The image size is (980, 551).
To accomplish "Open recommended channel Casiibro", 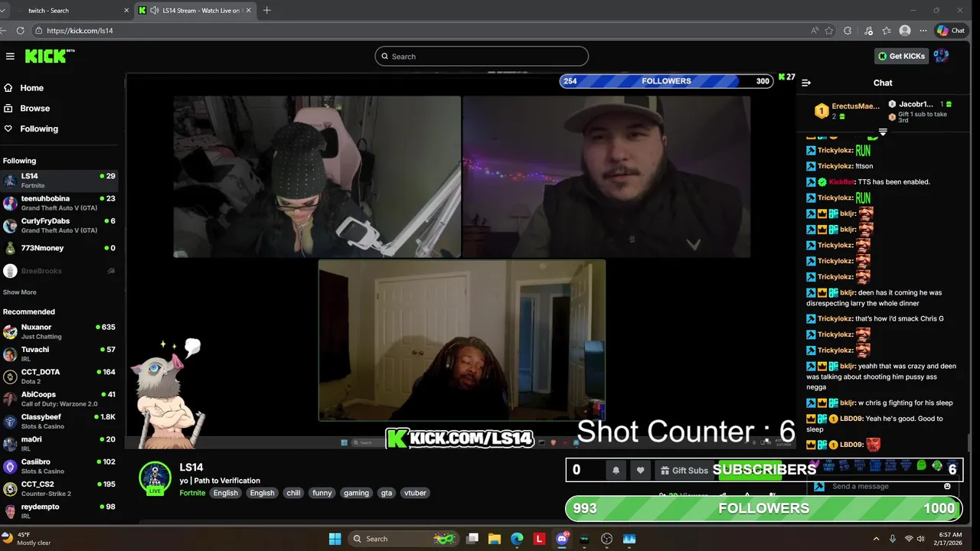I will coord(59,466).
